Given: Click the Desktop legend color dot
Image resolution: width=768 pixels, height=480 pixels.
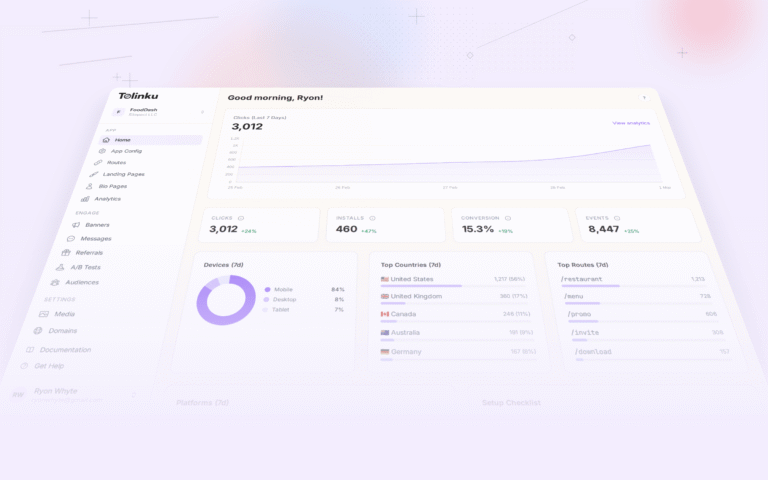Looking at the screenshot, I should coord(266,299).
